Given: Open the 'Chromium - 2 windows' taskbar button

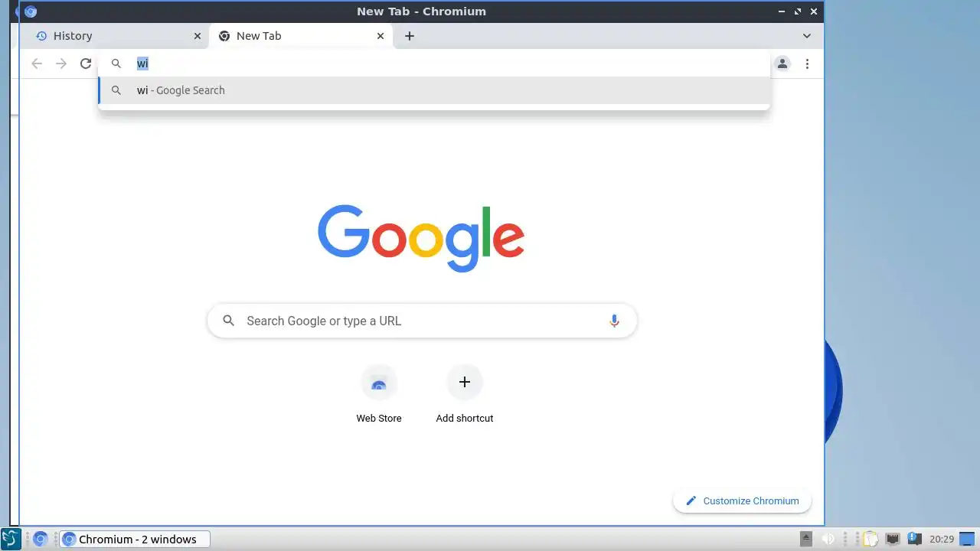Looking at the screenshot, I should [x=135, y=539].
